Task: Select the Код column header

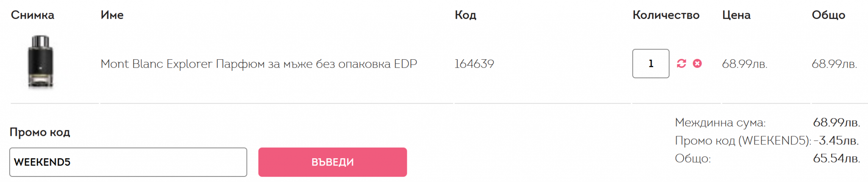Action: (x=465, y=15)
